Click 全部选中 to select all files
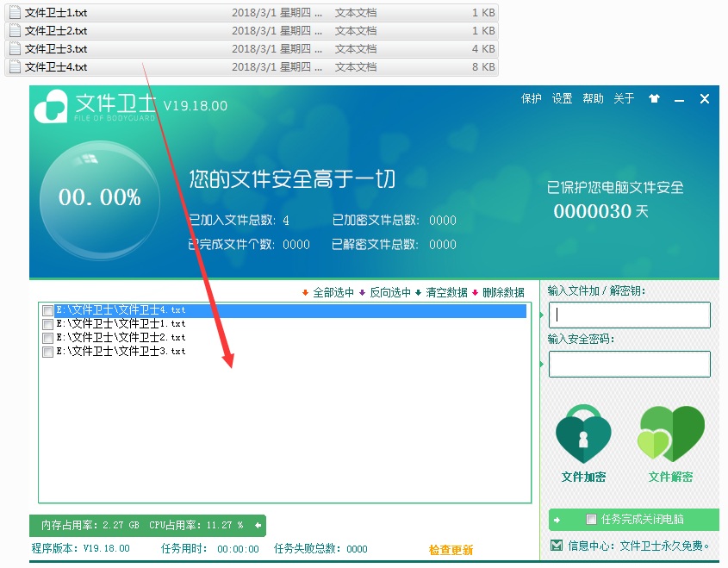The width and height of the screenshot is (728, 568). tap(333, 292)
